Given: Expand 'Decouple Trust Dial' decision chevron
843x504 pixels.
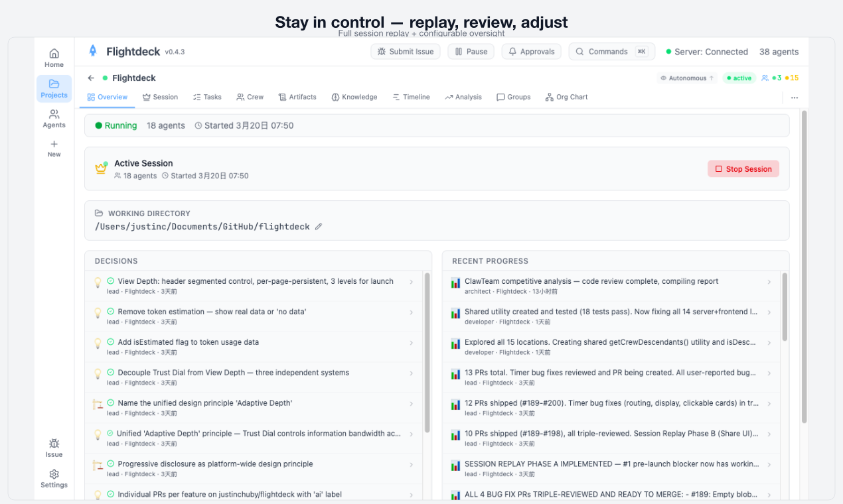Looking at the screenshot, I should pyautogui.click(x=412, y=373).
